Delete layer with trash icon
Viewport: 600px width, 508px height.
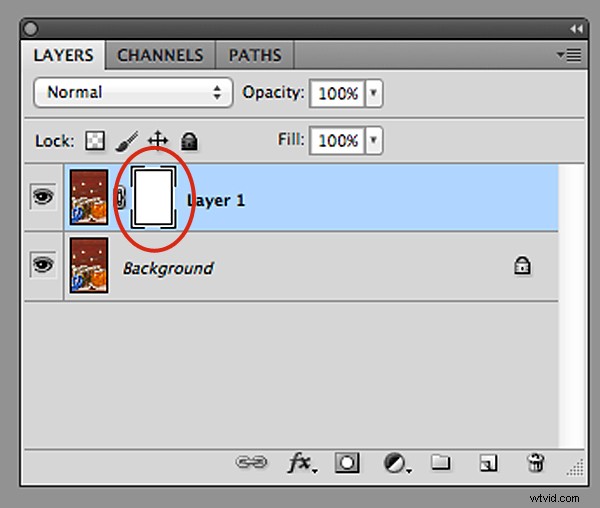pos(535,463)
